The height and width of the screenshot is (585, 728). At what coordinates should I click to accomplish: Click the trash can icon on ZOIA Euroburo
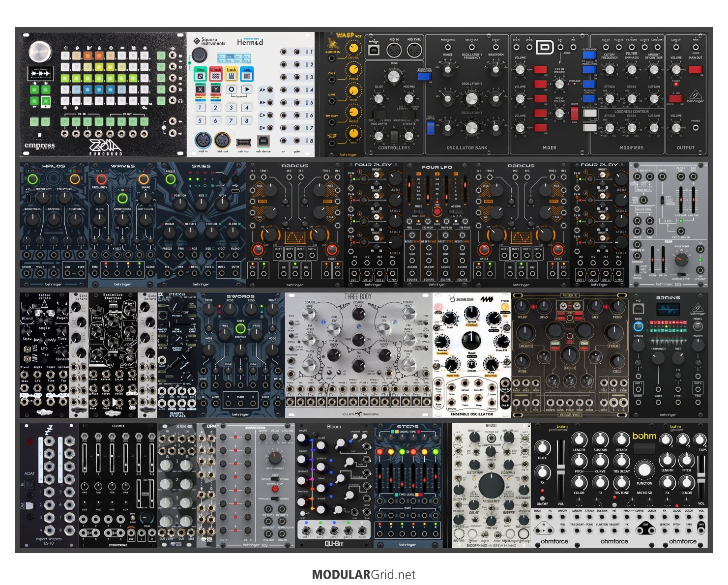tap(100, 47)
